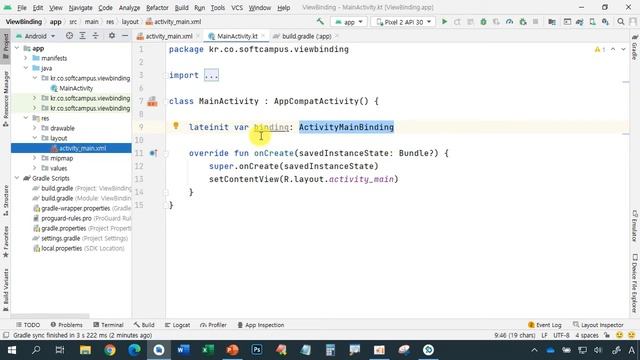Click the UTF-8 encoding status entry

(x=561, y=335)
